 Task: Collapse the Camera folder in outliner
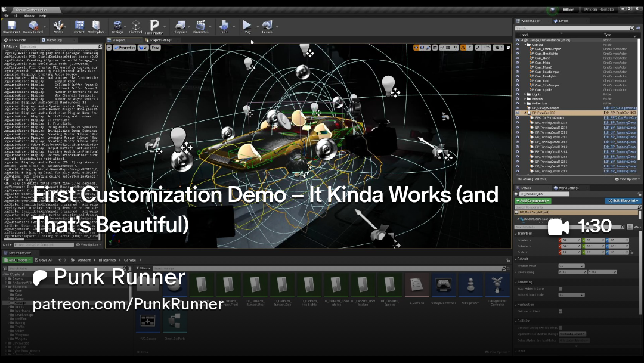point(527,44)
